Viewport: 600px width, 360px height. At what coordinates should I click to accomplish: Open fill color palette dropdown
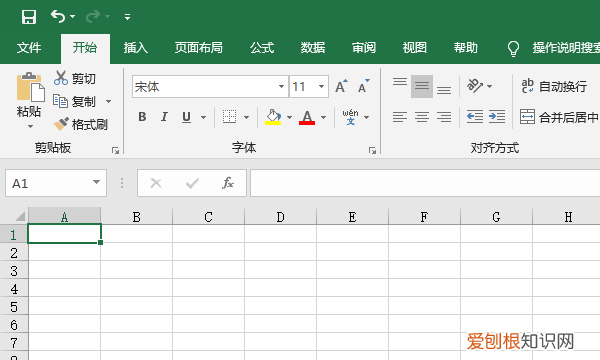tap(289, 117)
